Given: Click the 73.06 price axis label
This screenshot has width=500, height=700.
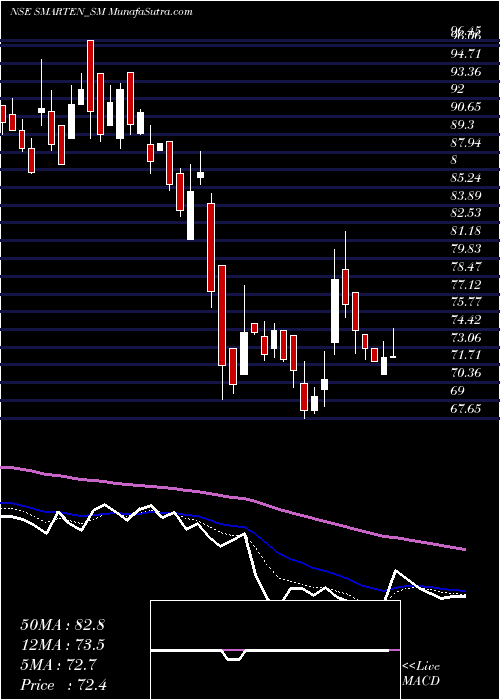Looking at the screenshot, I should click(x=466, y=338).
